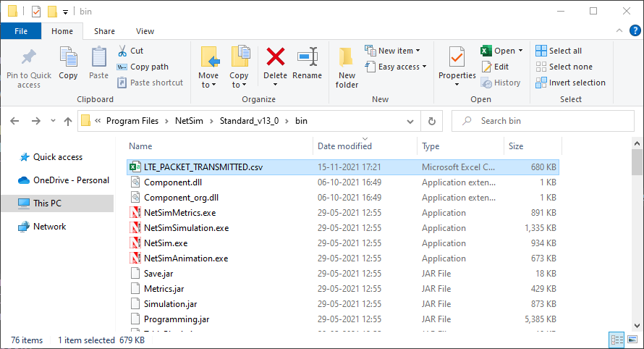Screen dimensions: 644x349
Task: Select NetSimMetrics.exe file
Action: tap(343, 213)
